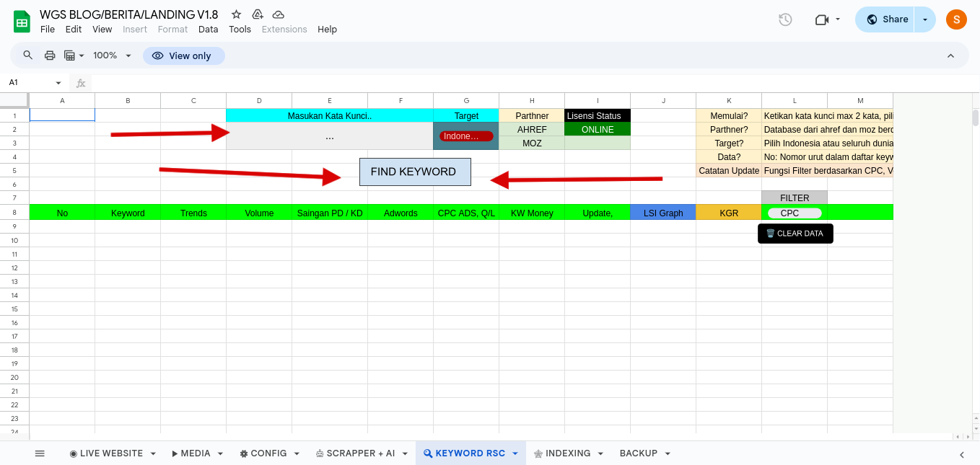Open the meeting options dropdown arrow

[838, 19]
